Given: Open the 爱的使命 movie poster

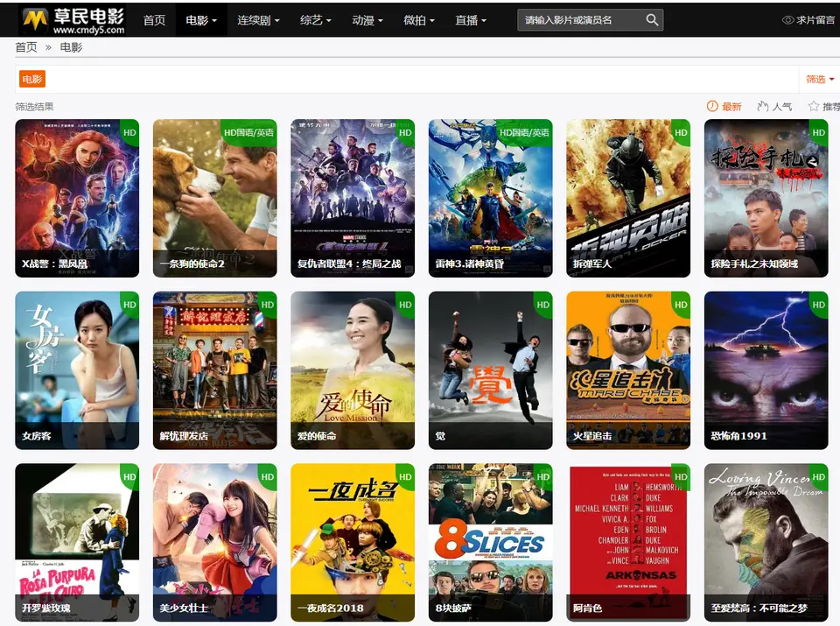Looking at the screenshot, I should point(353,369).
